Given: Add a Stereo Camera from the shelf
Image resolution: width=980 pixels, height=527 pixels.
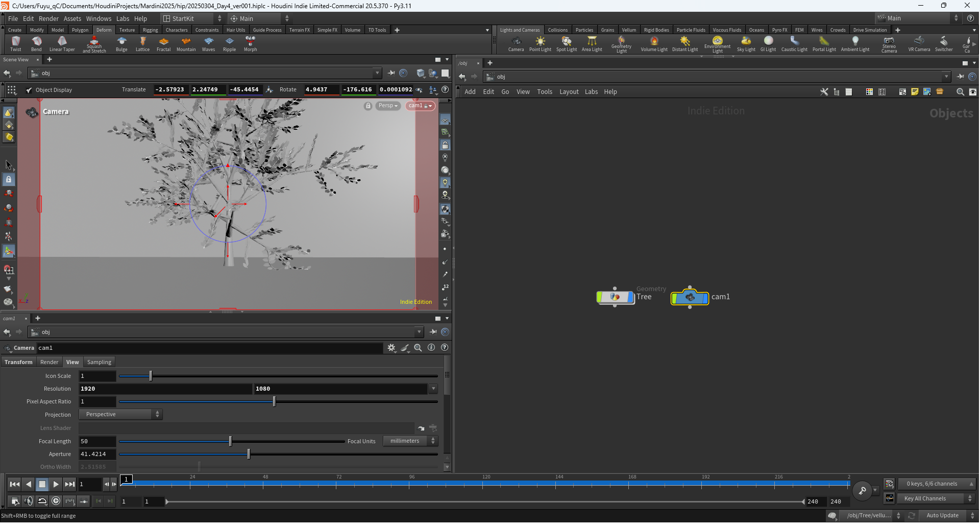Looking at the screenshot, I should click(889, 44).
